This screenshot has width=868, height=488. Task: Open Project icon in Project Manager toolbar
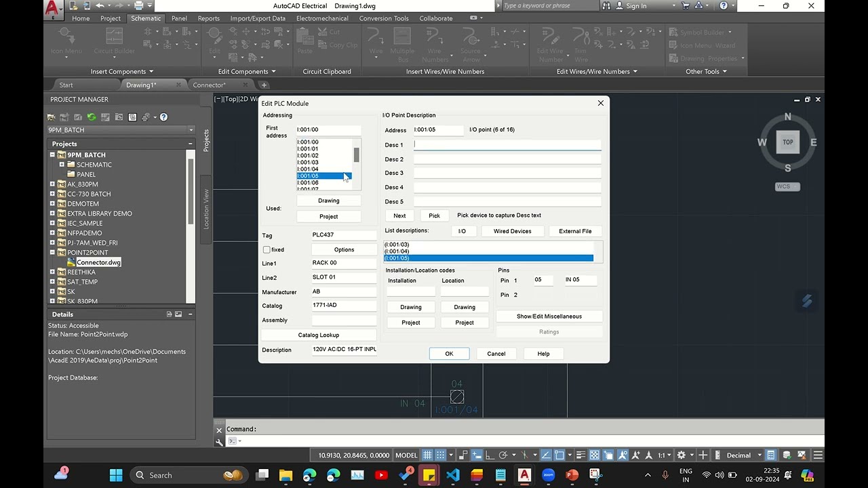51,117
